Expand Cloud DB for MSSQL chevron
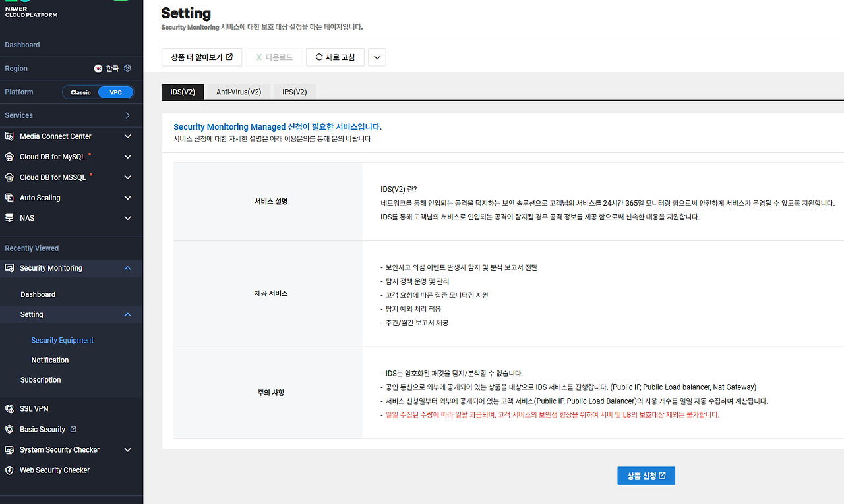The width and height of the screenshot is (844, 504). pyautogui.click(x=128, y=177)
